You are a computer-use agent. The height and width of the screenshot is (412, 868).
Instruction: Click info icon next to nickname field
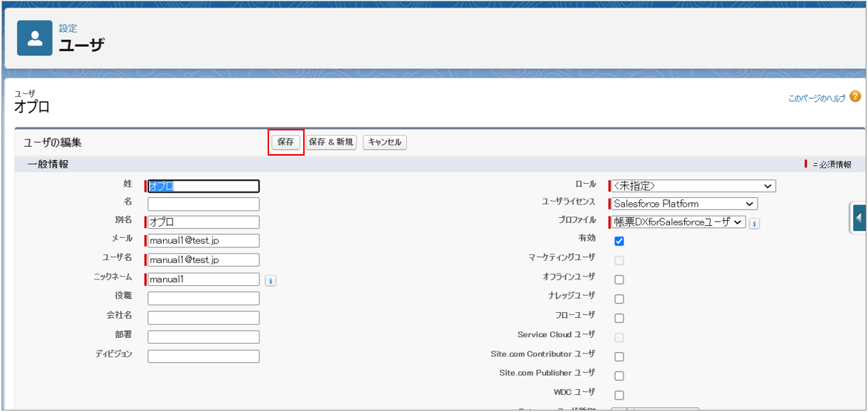pos(271,281)
